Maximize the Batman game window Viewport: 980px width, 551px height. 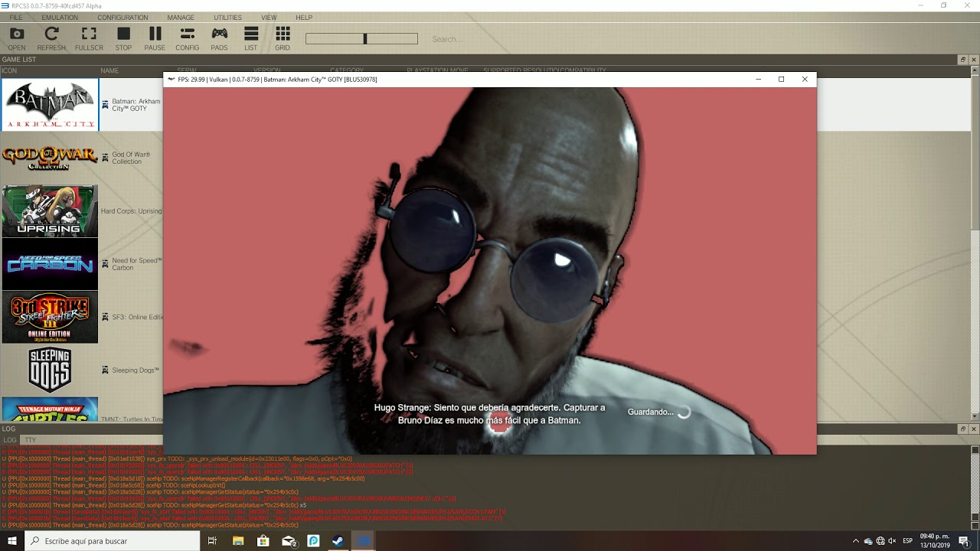(781, 79)
